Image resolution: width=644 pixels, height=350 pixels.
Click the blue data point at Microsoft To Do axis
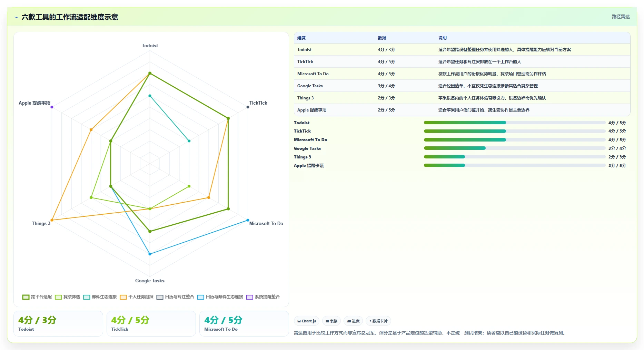pyautogui.click(x=248, y=220)
